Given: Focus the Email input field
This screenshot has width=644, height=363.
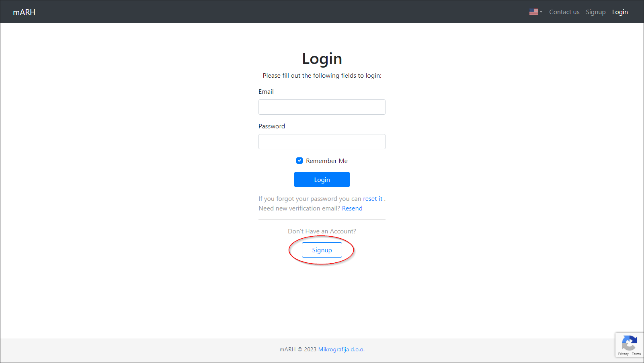Looking at the screenshot, I should pyautogui.click(x=322, y=107).
